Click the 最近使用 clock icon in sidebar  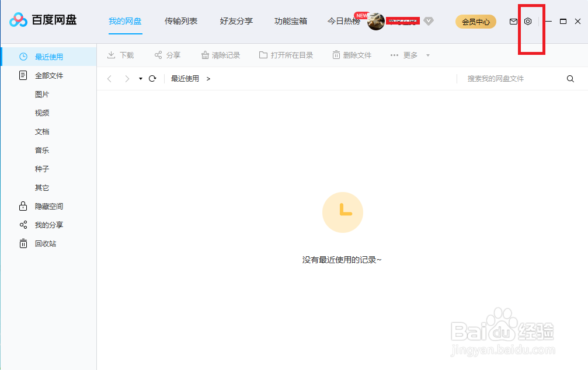tap(23, 57)
